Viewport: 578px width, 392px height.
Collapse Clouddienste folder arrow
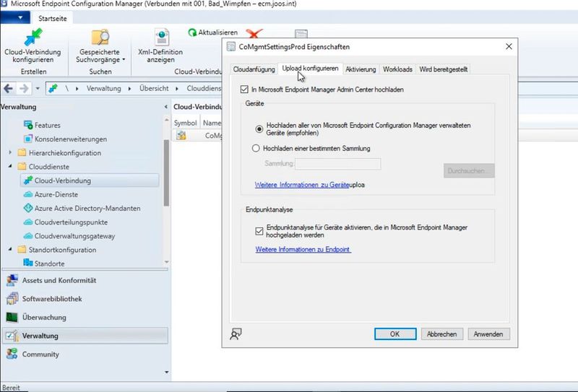coord(10,167)
